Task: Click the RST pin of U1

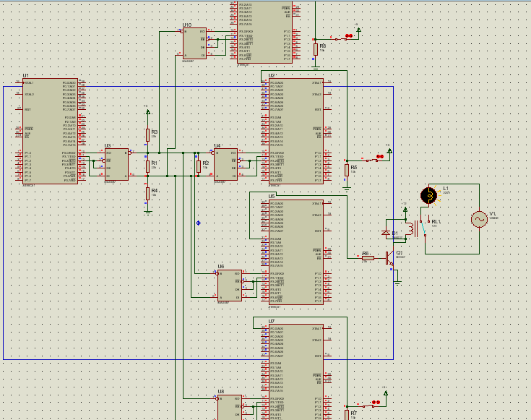Action: point(20,109)
